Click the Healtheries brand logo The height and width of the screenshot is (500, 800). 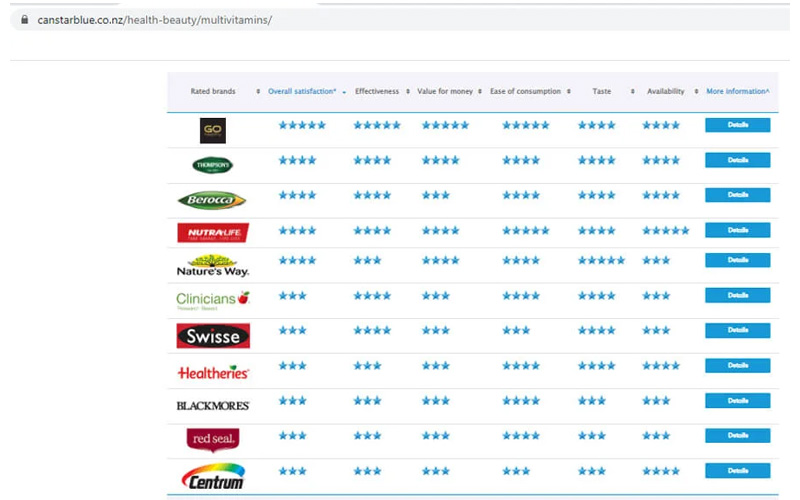(x=213, y=372)
